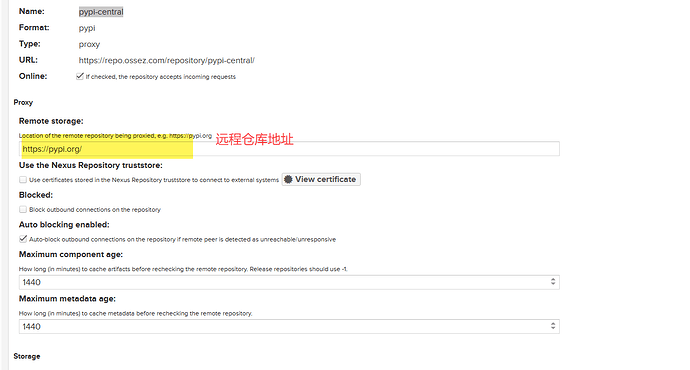
Task: Click the 'Blocked:' label
Action: point(36,195)
